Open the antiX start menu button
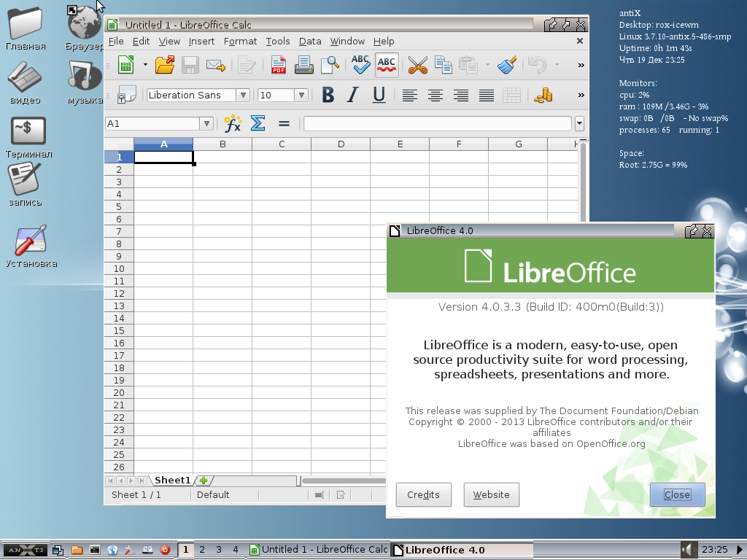The height and width of the screenshot is (560, 747). [x=24, y=550]
